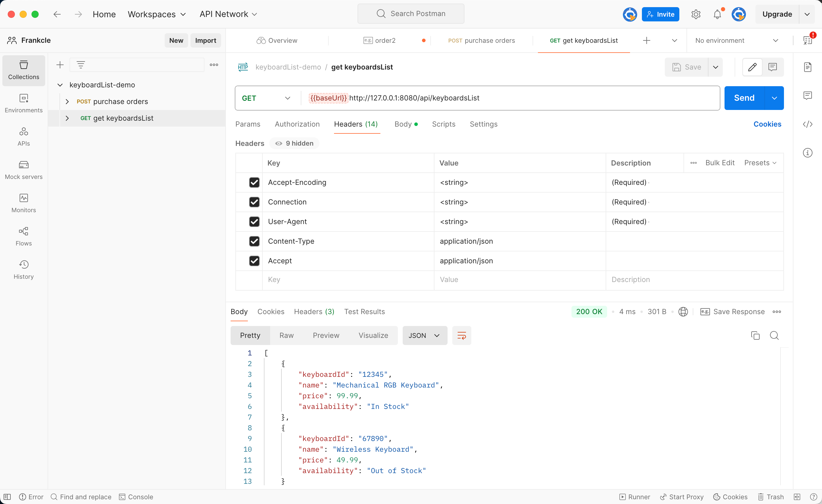Open the Upgrade dropdown arrow
This screenshot has height=504, width=822.
coord(807,14)
